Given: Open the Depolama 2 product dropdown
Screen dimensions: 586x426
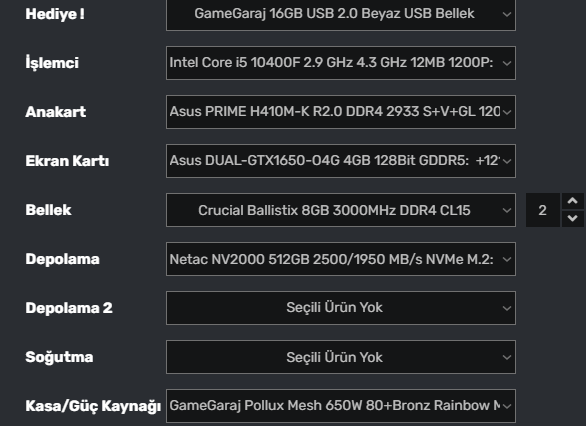Looking at the screenshot, I should pyautogui.click(x=341, y=308).
